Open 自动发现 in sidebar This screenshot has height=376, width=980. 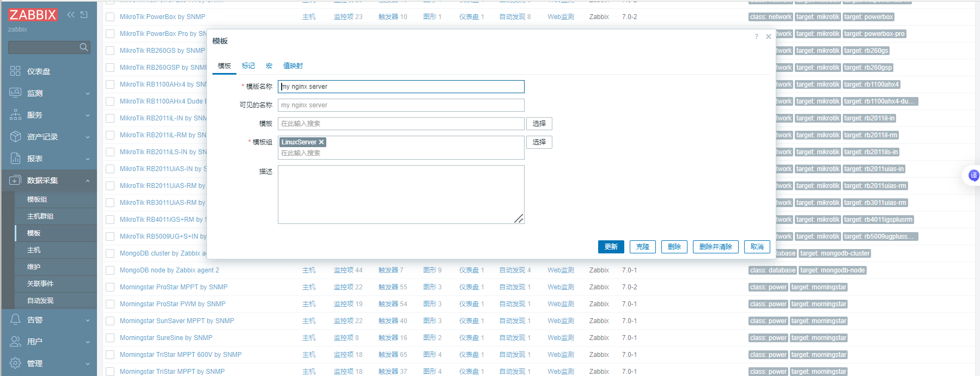(40, 301)
